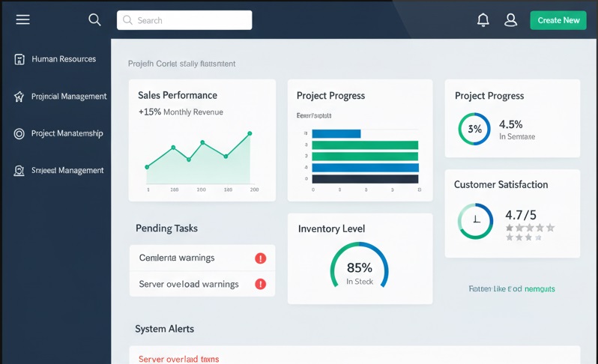Select Human Resources in the sidebar
598x364 pixels.
pos(64,59)
